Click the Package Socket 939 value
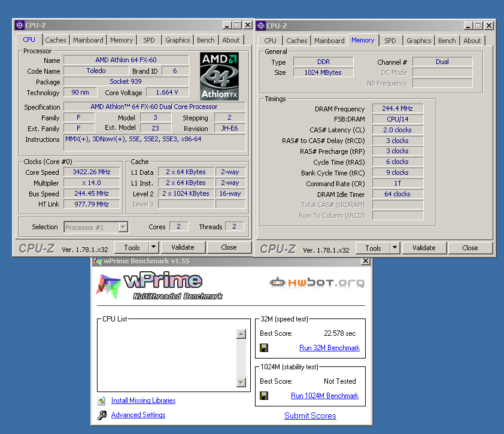Screen dimensions: 504x434 [126, 81]
